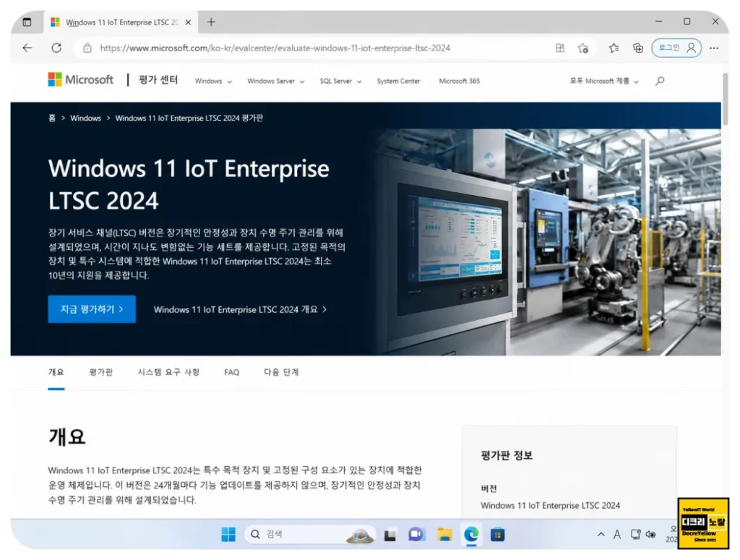Click the 개요 section heading
This screenshot has height=560, width=740.
tap(66, 437)
